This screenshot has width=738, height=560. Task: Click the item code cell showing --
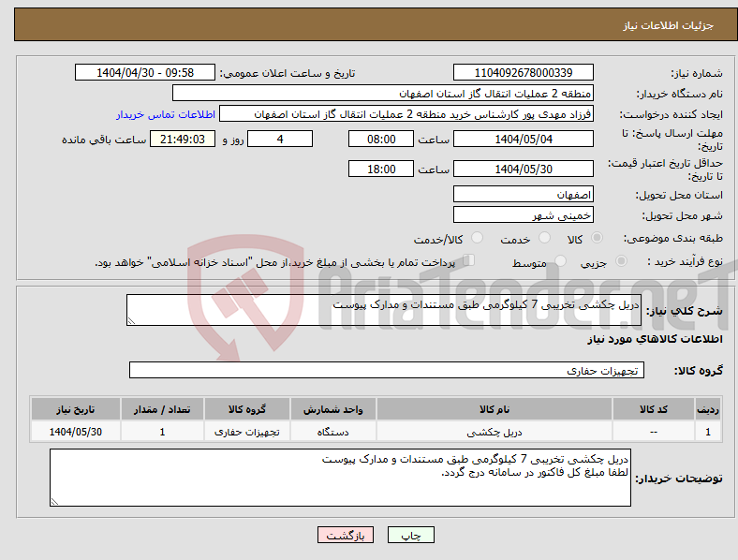pos(654,432)
